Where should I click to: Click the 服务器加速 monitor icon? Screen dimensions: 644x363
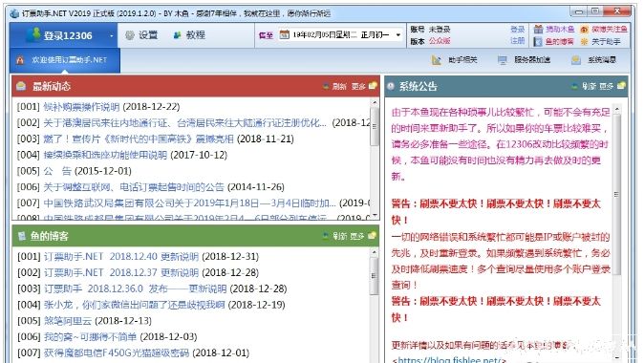503,60
